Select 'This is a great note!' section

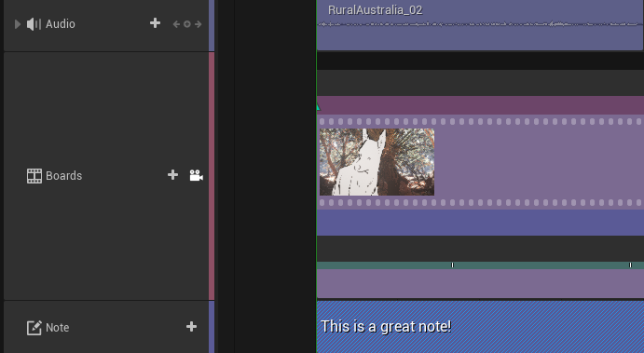pyautogui.click(x=480, y=327)
